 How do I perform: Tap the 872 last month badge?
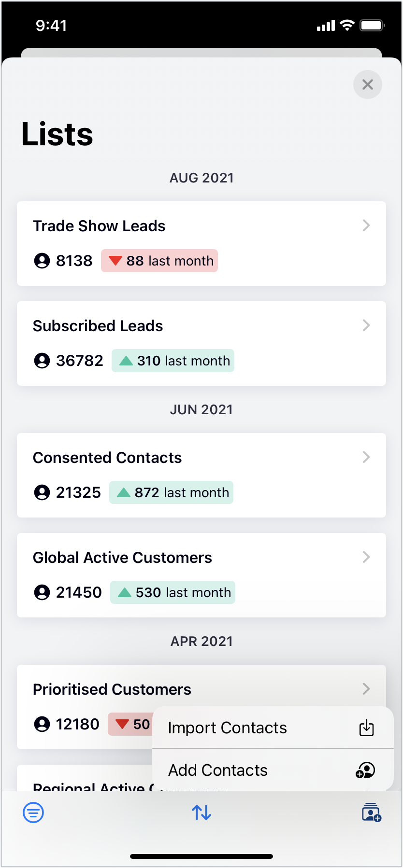pos(171,492)
